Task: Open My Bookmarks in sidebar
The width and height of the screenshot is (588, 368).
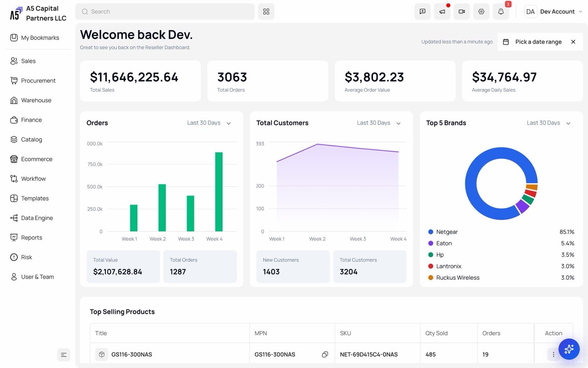Action: [35, 38]
